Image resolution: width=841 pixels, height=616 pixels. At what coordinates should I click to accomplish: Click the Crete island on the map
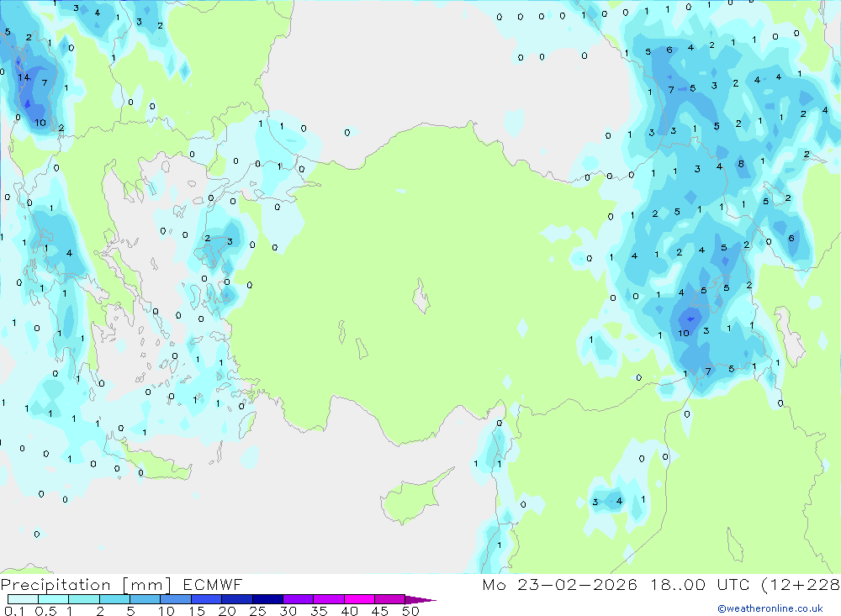pyautogui.click(x=156, y=462)
